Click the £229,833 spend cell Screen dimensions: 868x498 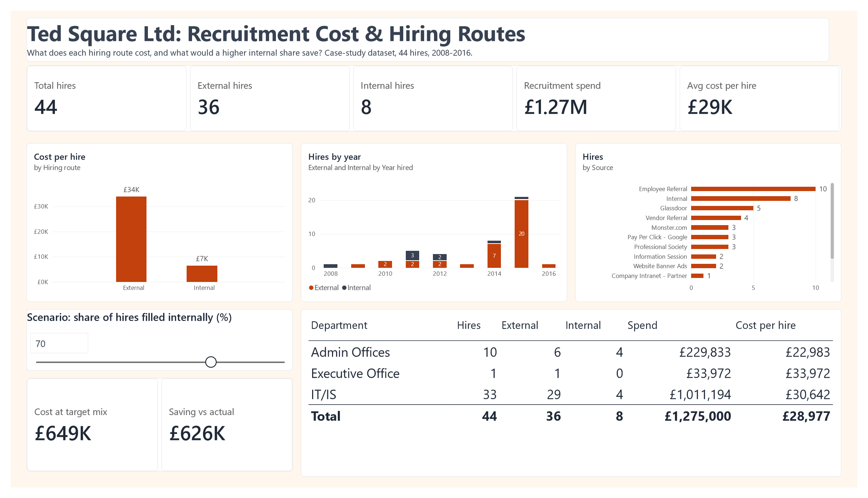click(x=705, y=352)
